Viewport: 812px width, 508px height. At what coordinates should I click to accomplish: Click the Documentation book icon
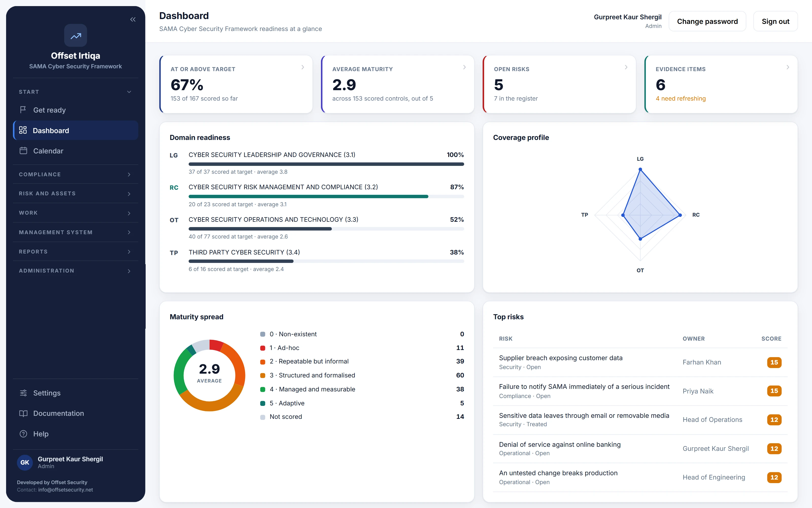(23, 413)
